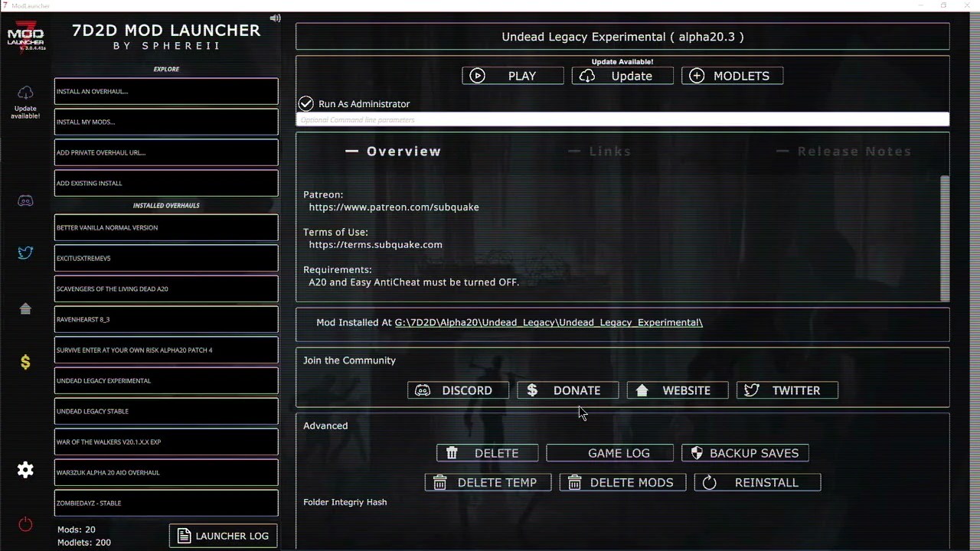Toggle the speaker sound icon
Image resolution: width=980 pixels, height=551 pixels.
[x=276, y=18]
